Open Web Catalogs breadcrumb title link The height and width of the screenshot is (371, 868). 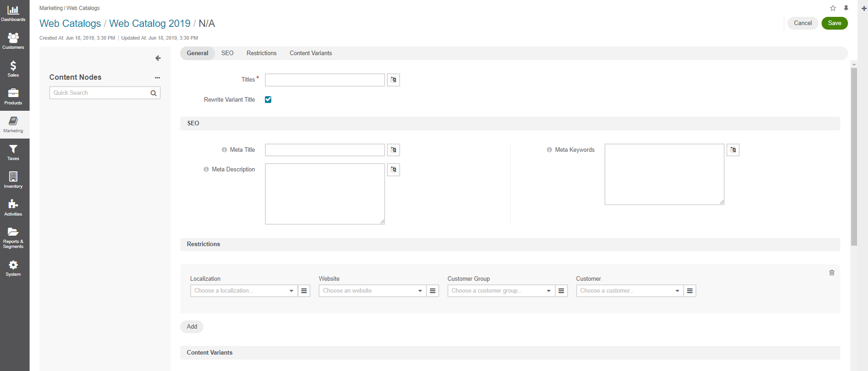point(70,24)
